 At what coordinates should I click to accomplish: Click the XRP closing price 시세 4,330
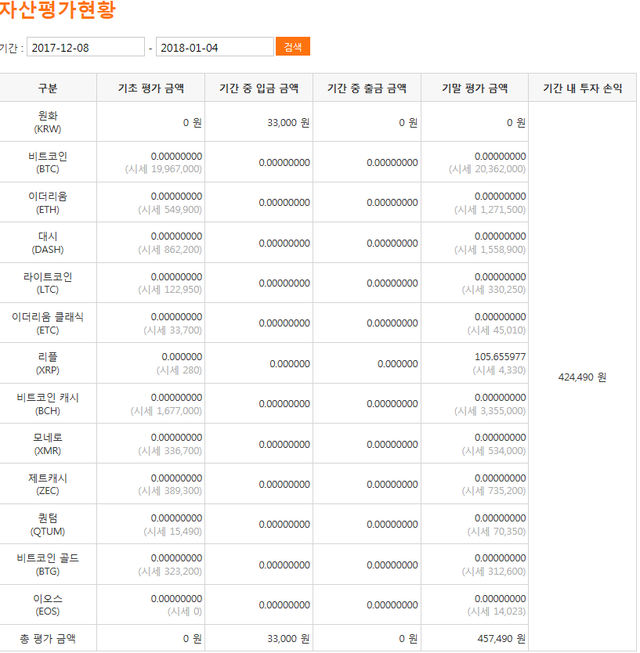tap(499, 370)
